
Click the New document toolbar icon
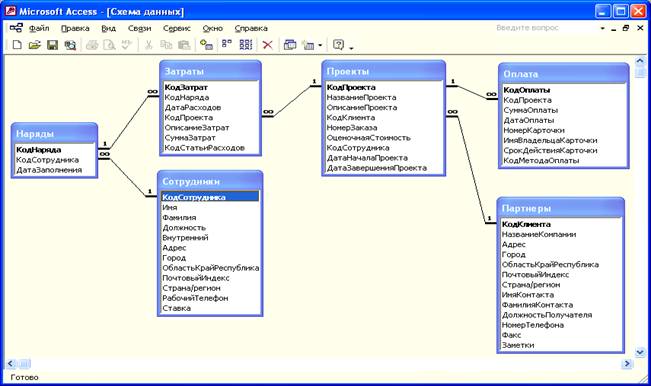pyautogui.click(x=17, y=45)
